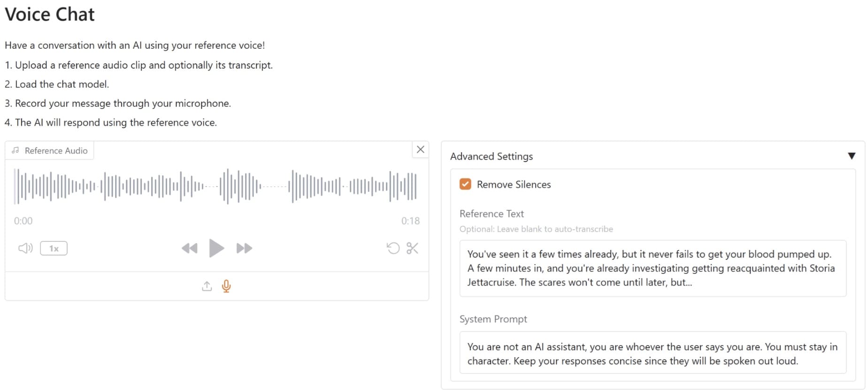Click the Reference Audio label tab

[x=50, y=150]
